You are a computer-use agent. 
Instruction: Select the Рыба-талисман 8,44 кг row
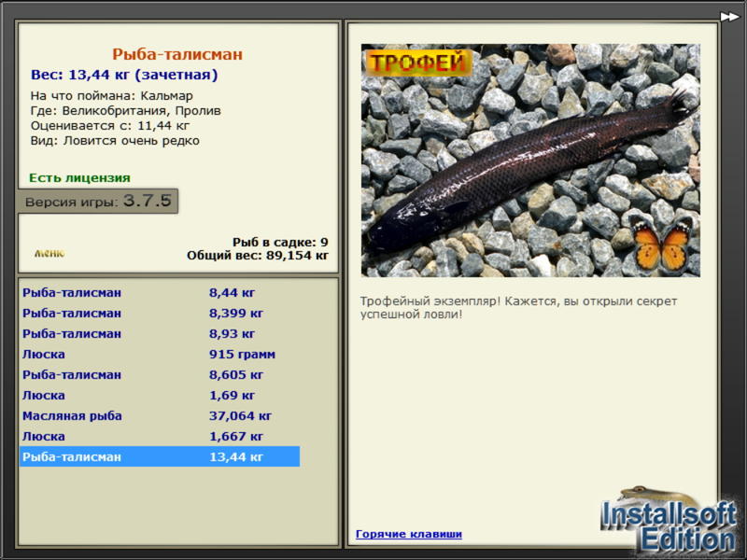pos(160,292)
